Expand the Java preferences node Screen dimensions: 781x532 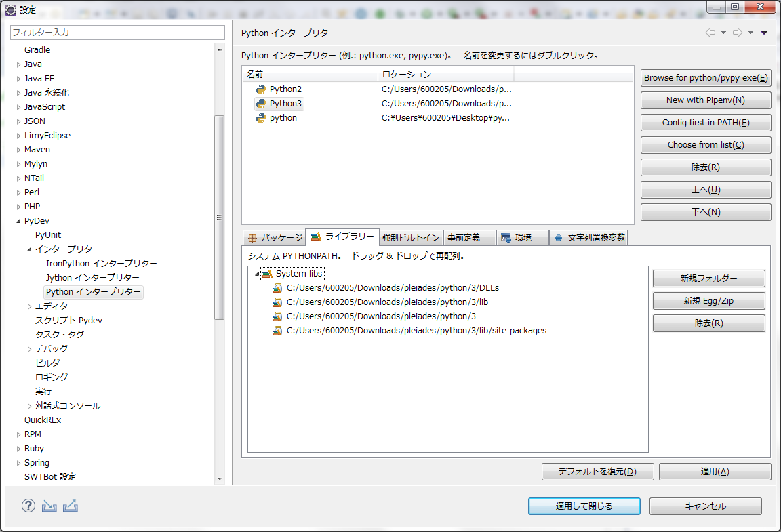[x=18, y=64]
